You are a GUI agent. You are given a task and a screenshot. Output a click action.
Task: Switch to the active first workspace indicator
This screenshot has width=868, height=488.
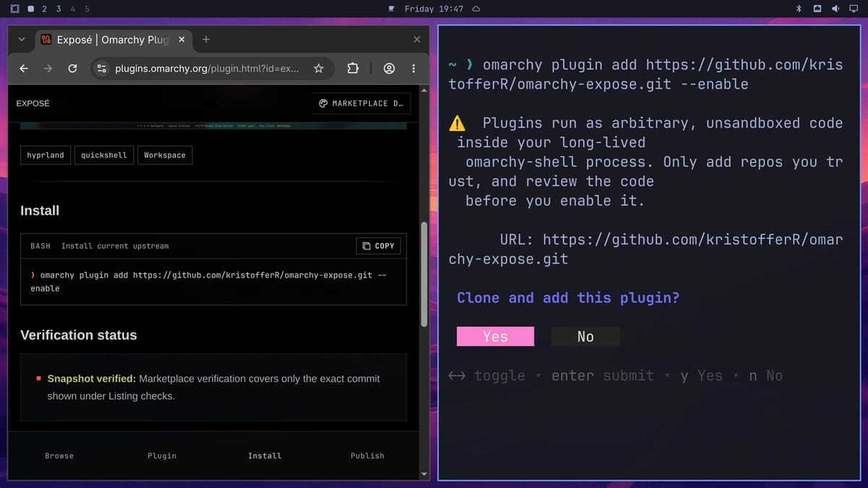tap(30, 9)
